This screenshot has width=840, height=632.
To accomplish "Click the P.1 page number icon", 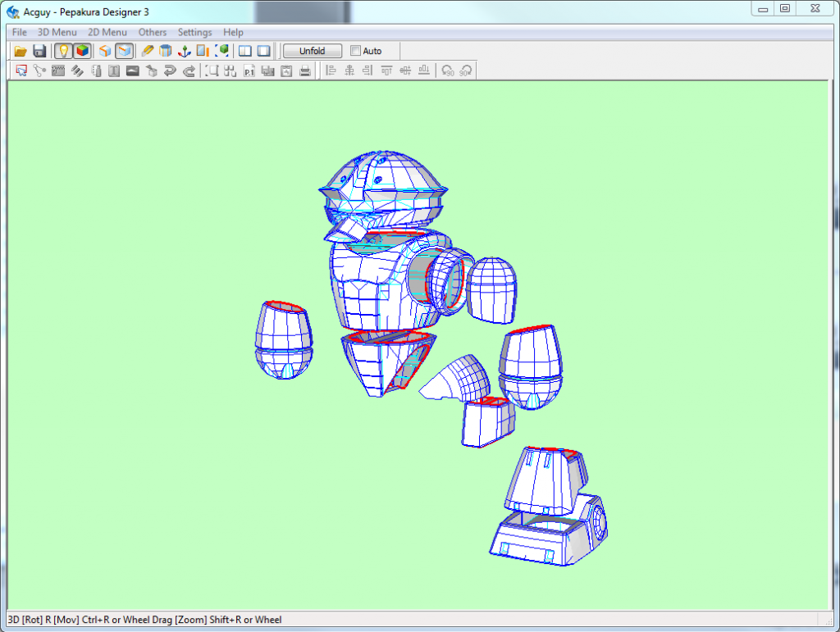I will pos(249,70).
